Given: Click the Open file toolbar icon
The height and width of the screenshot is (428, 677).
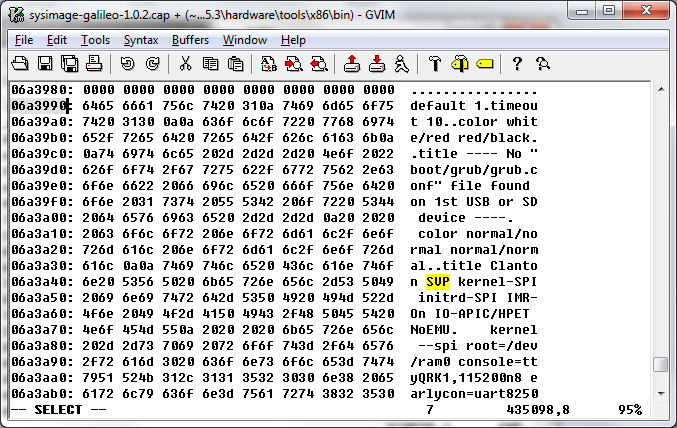Looking at the screenshot, I should [x=20, y=64].
